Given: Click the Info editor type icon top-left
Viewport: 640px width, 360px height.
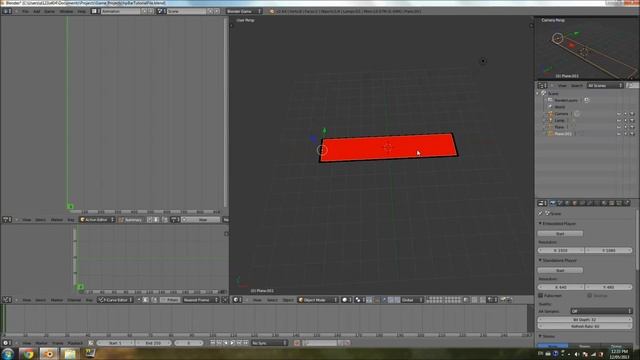Looking at the screenshot, I should coord(7,11).
